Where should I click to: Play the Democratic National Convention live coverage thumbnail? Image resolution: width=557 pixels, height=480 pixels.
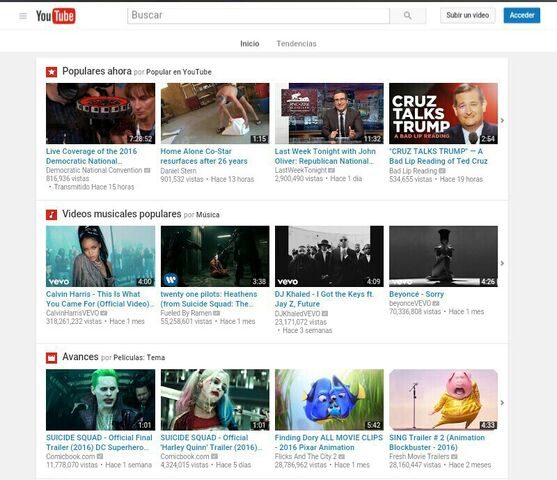[101, 114]
